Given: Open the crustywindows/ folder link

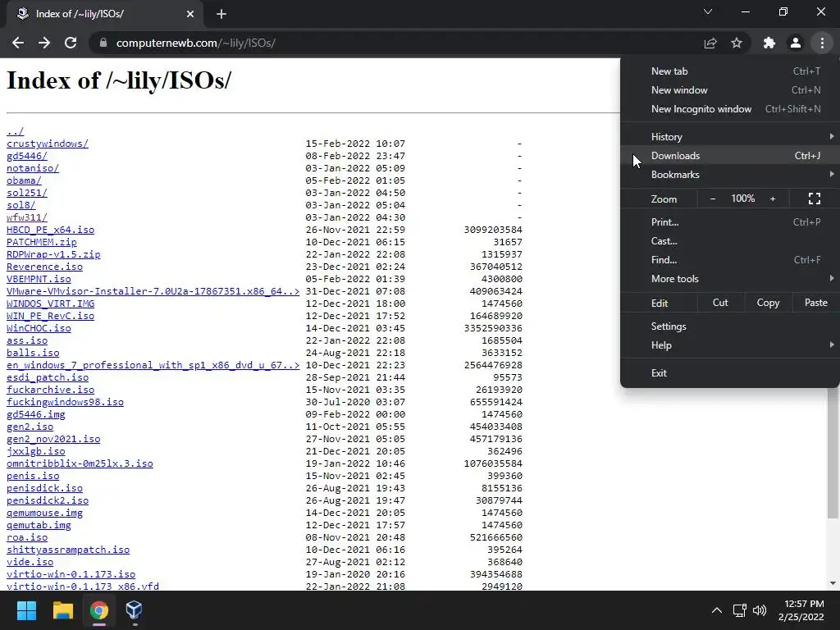Looking at the screenshot, I should pyautogui.click(x=47, y=144).
